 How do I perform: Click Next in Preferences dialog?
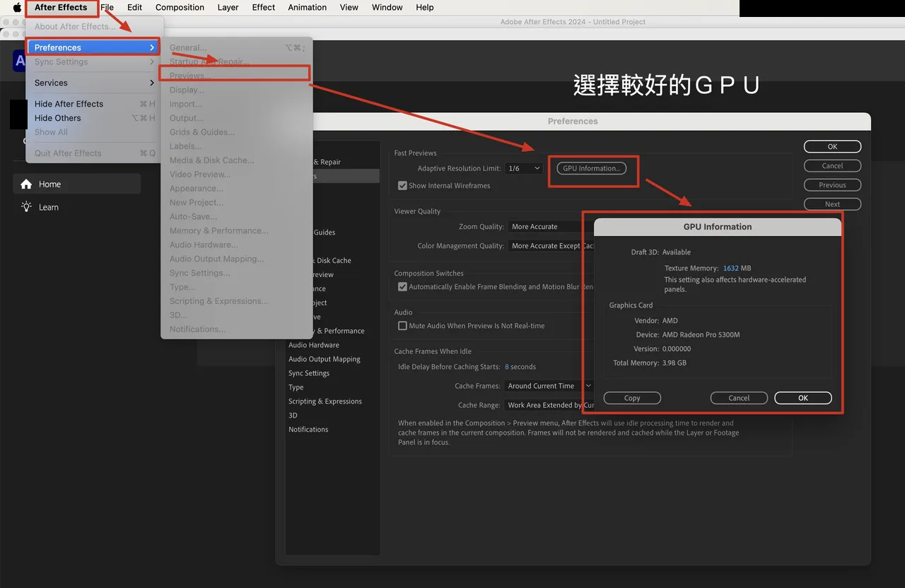coord(832,204)
